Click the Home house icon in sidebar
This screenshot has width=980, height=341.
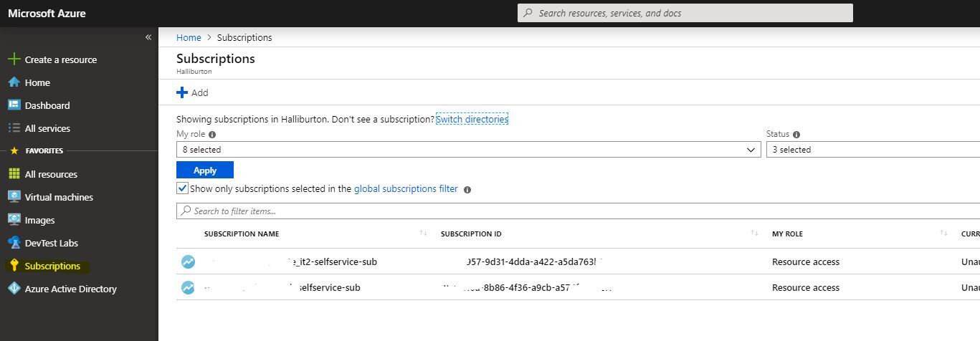[x=14, y=82]
